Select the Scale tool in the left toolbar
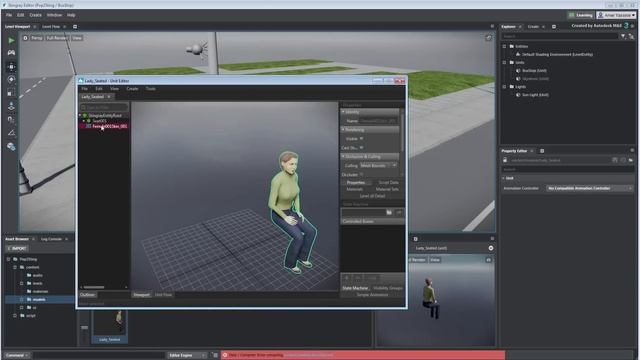The height and width of the screenshot is (360, 640). pyautogui.click(x=11, y=93)
